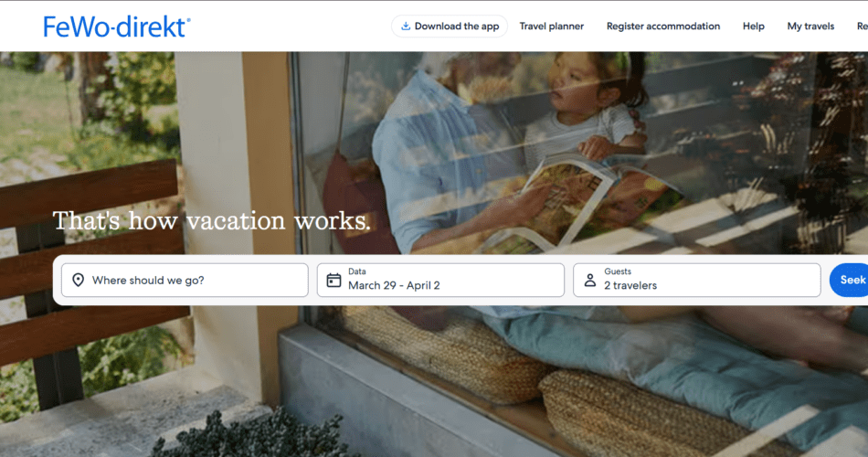Open the March 29 - April 2 date picker

(440, 281)
